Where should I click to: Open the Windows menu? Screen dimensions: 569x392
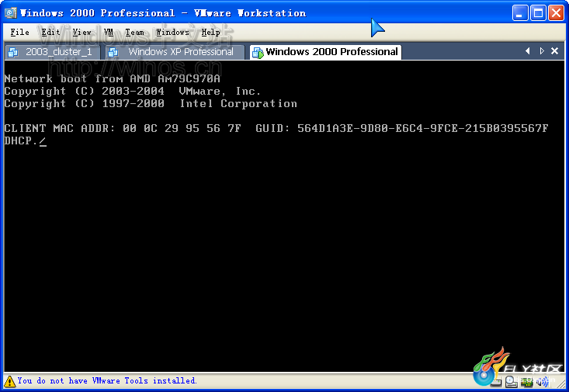[173, 33]
